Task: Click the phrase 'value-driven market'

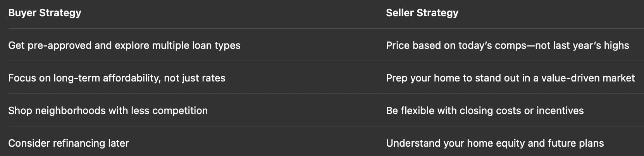Action: pyautogui.click(x=588, y=78)
